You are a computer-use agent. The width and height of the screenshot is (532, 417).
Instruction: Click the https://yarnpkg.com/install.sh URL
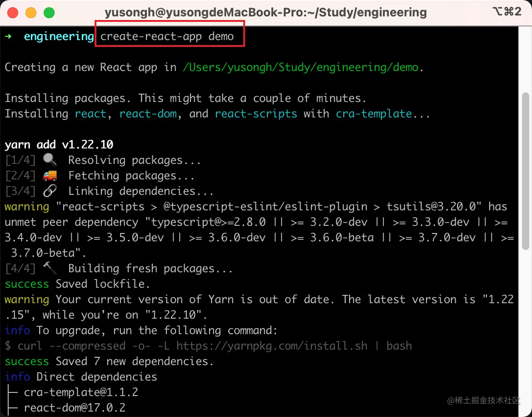point(272,346)
